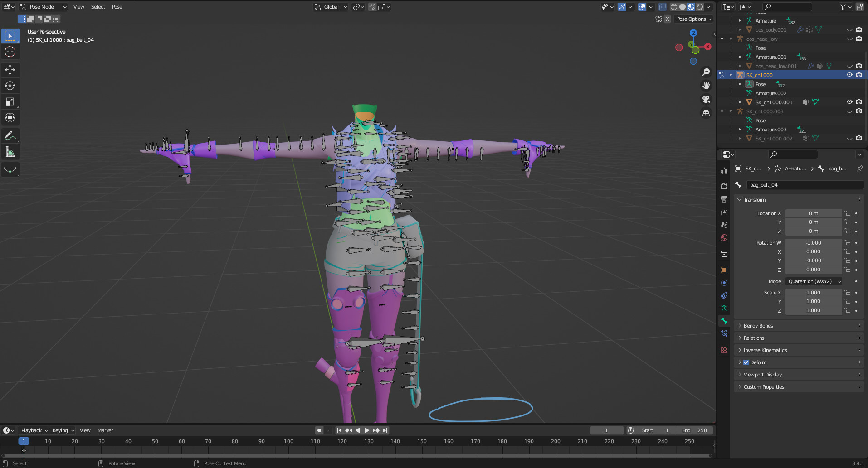Click the 3D Cursor tool
868x468 pixels.
10,52
